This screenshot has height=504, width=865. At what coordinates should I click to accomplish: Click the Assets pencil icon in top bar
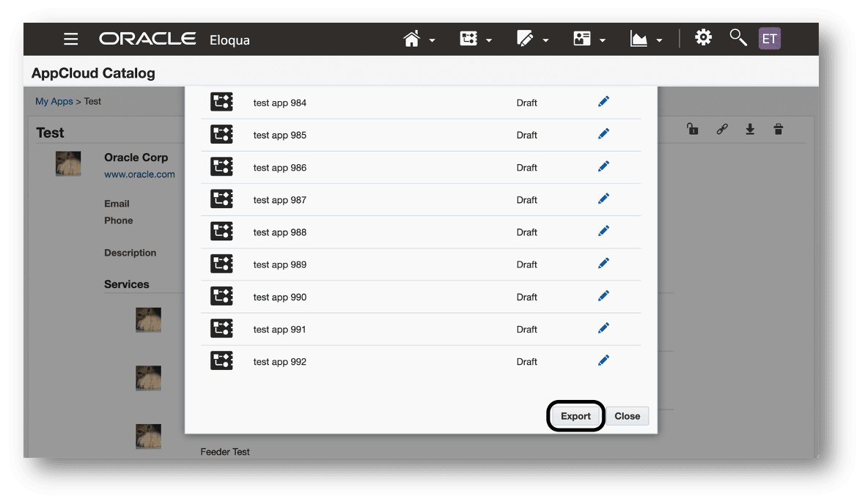pos(525,39)
